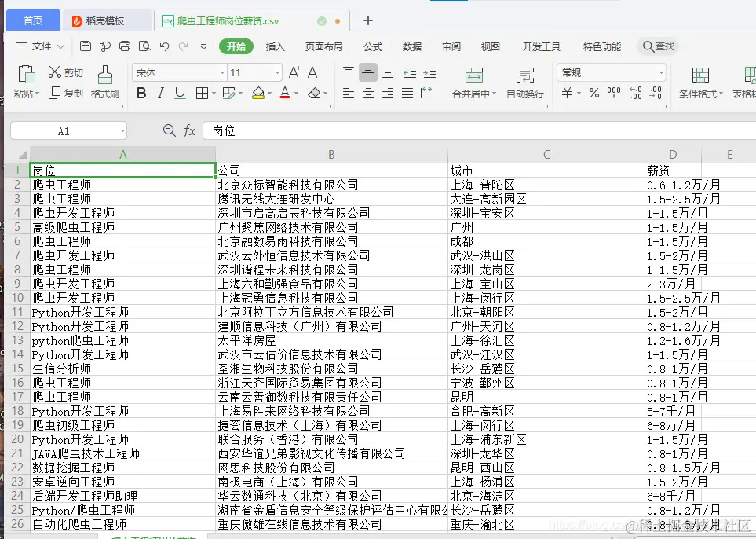756x539 pixels.
Task: Toggle 自动换行 wrap text
Action: coord(525,82)
